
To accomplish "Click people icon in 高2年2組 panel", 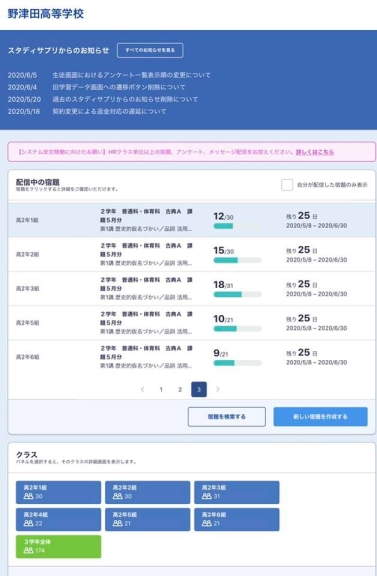I will (118, 496).
